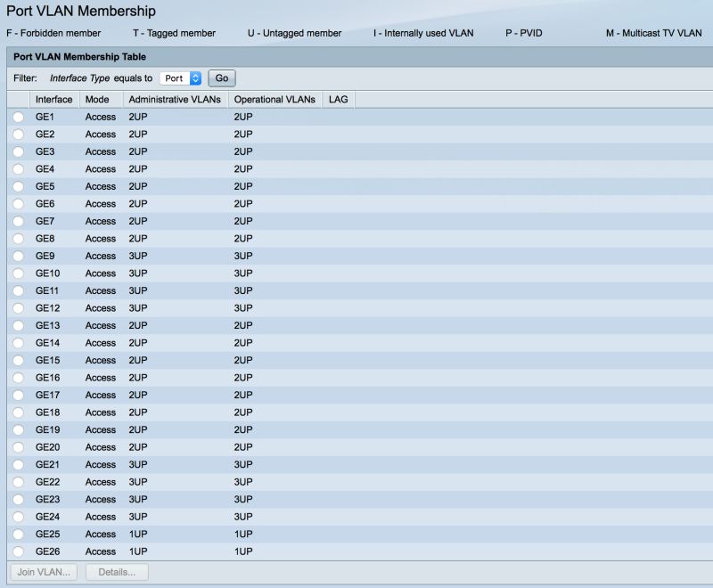
Task: Click 'F - Forbidden member' legend text
Action: [53, 33]
